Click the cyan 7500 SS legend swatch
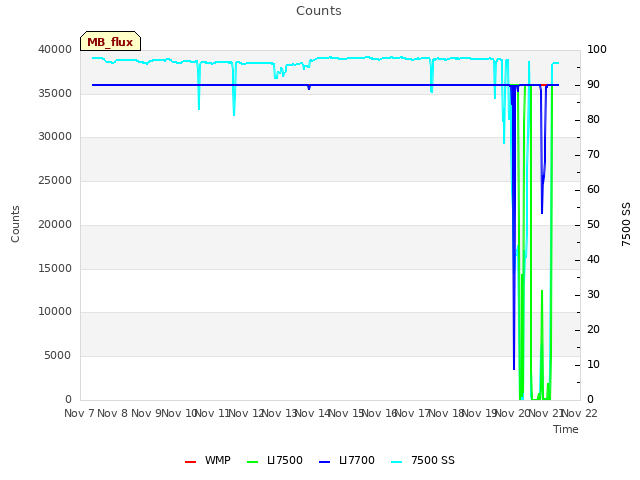The width and height of the screenshot is (640, 480). [x=396, y=462]
